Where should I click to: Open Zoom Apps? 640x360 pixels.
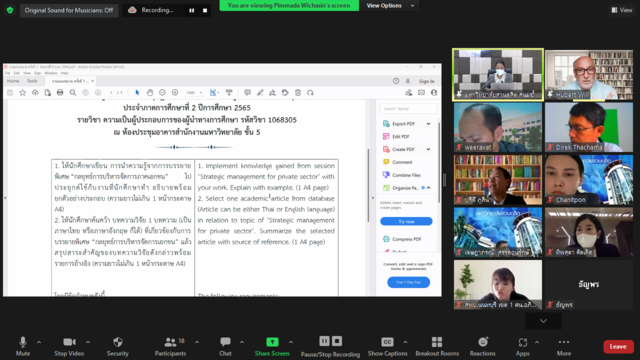[522, 347]
